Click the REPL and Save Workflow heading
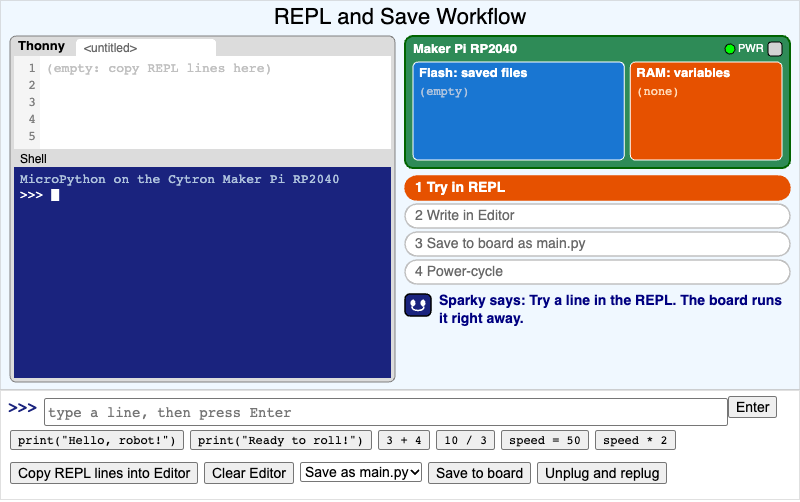 [400, 16]
